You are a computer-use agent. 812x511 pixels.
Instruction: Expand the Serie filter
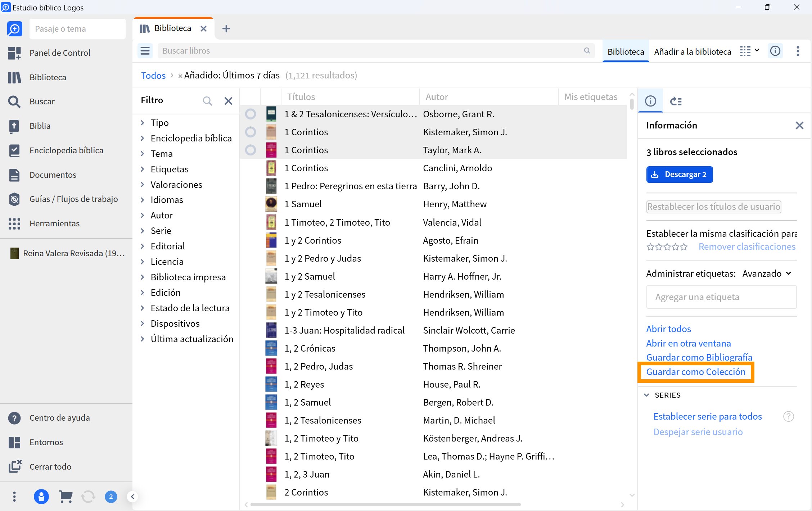143,231
